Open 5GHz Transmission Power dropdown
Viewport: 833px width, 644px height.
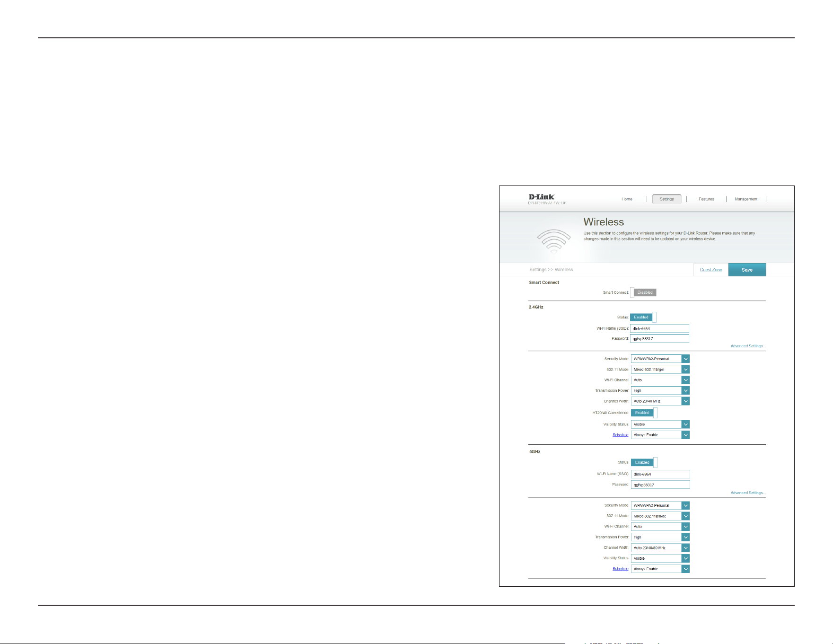[660, 537]
